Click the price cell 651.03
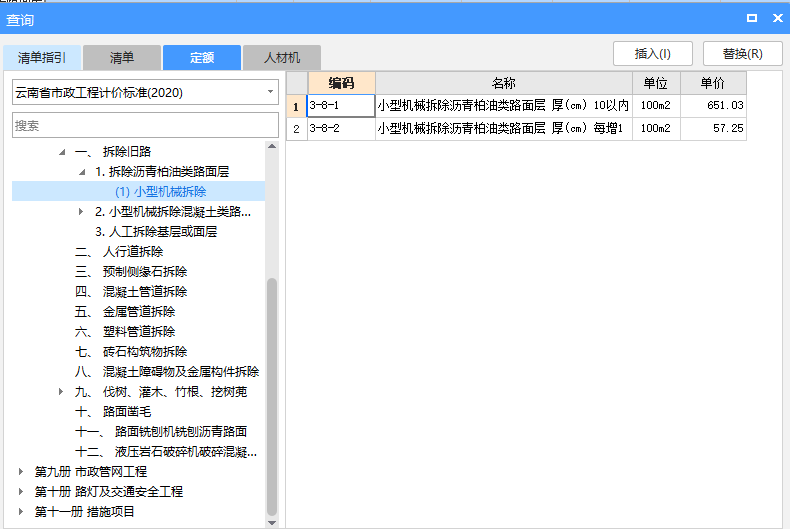 pyautogui.click(x=713, y=106)
